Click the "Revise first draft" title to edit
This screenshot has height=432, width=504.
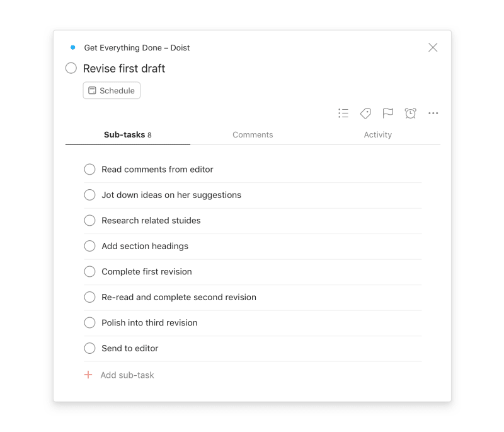click(x=123, y=68)
